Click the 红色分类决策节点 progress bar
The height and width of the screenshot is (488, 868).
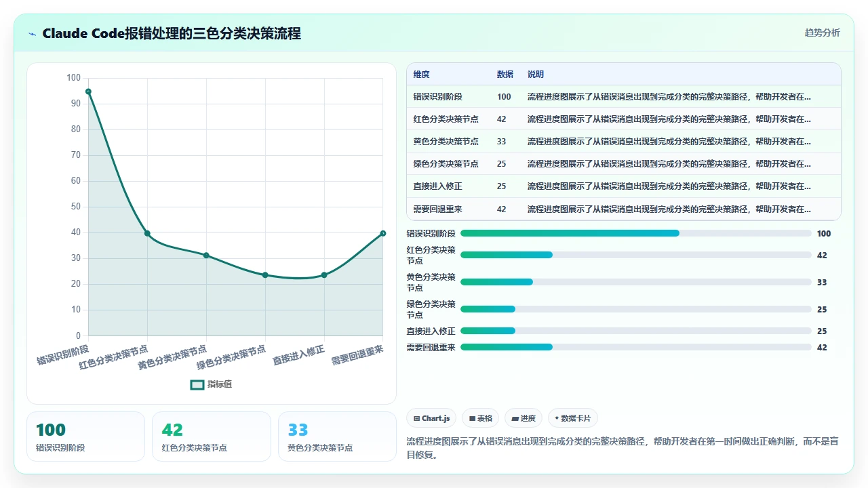click(x=635, y=255)
